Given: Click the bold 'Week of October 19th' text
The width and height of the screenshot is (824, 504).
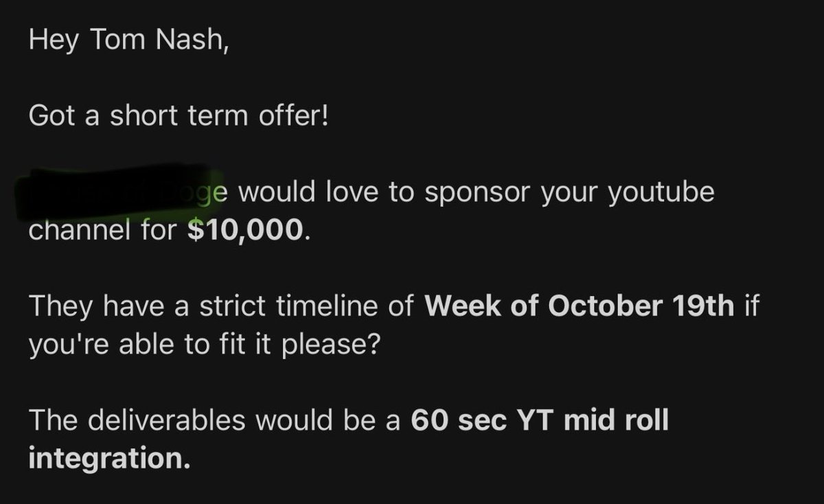Looking at the screenshot, I should click(580, 306).
